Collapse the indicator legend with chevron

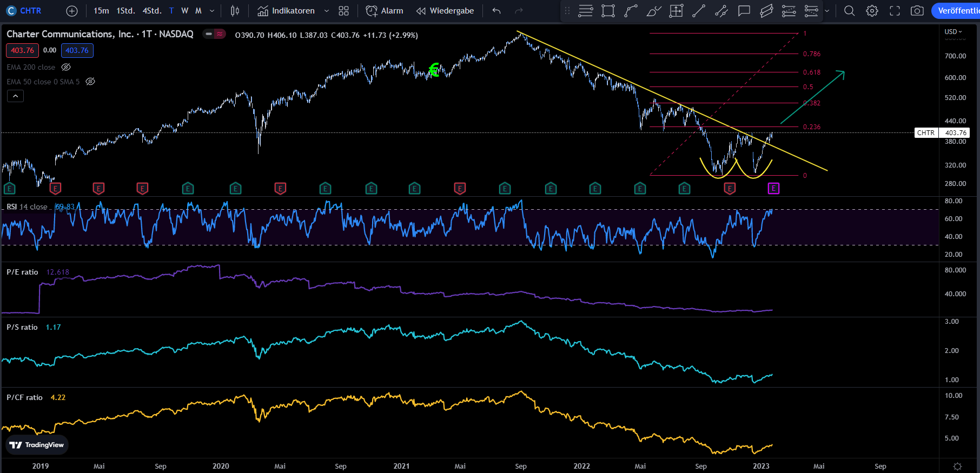point(15,96)
